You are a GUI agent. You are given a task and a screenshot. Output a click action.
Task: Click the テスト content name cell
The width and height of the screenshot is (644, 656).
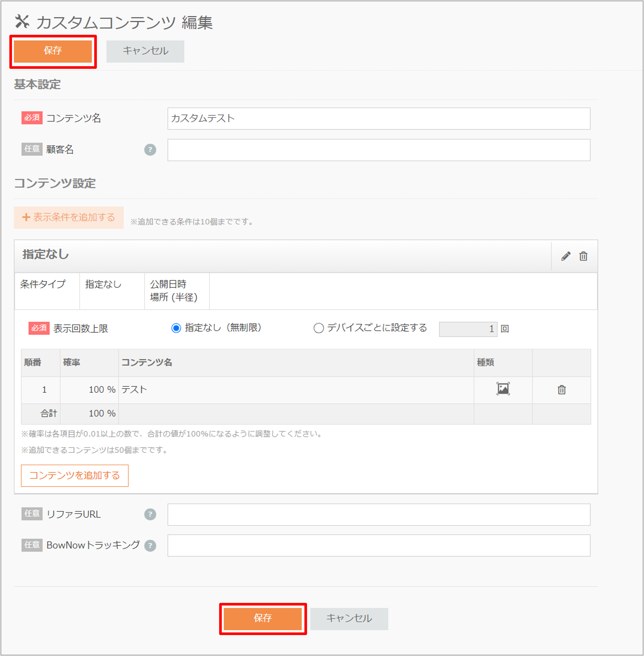tap(296, 390)
